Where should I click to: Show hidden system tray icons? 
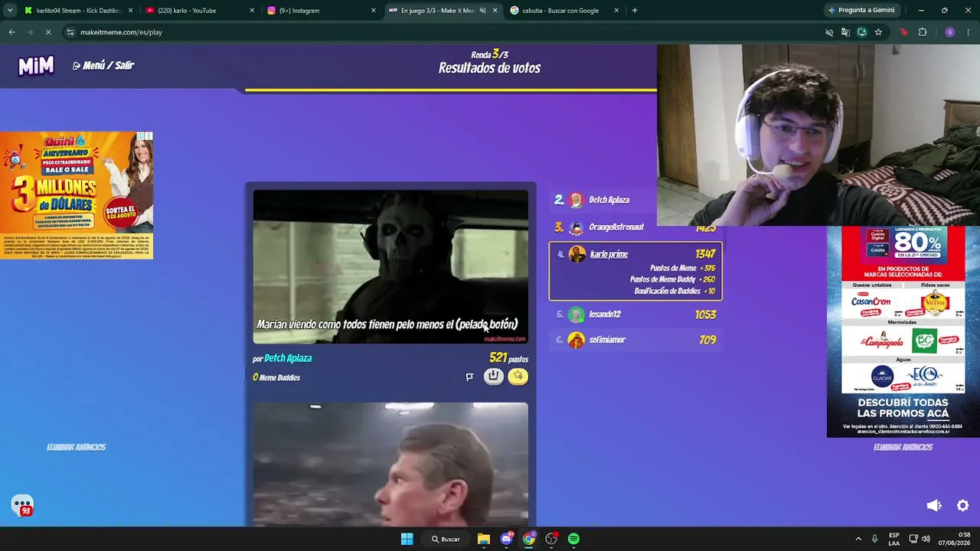[x=858, y=539]
